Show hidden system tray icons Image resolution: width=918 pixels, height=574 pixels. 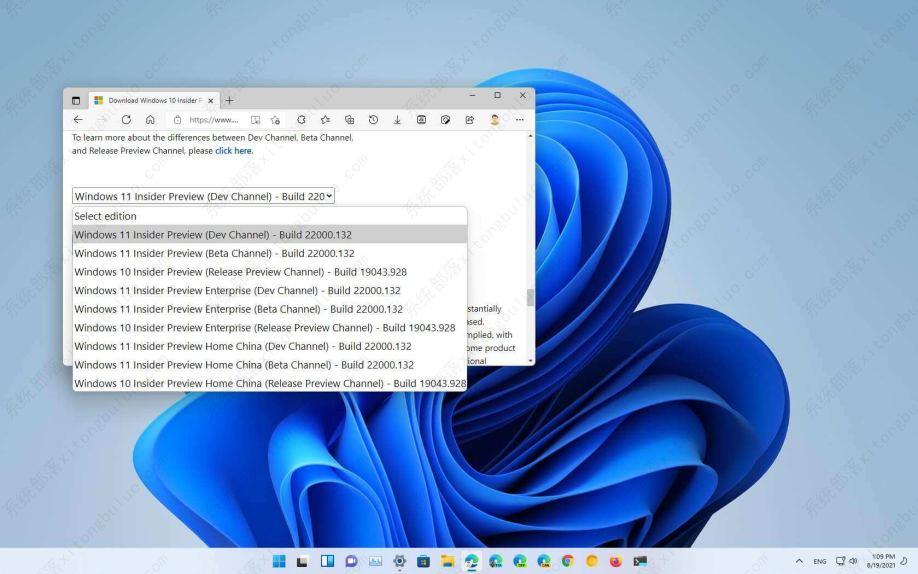tap(799, 561)
